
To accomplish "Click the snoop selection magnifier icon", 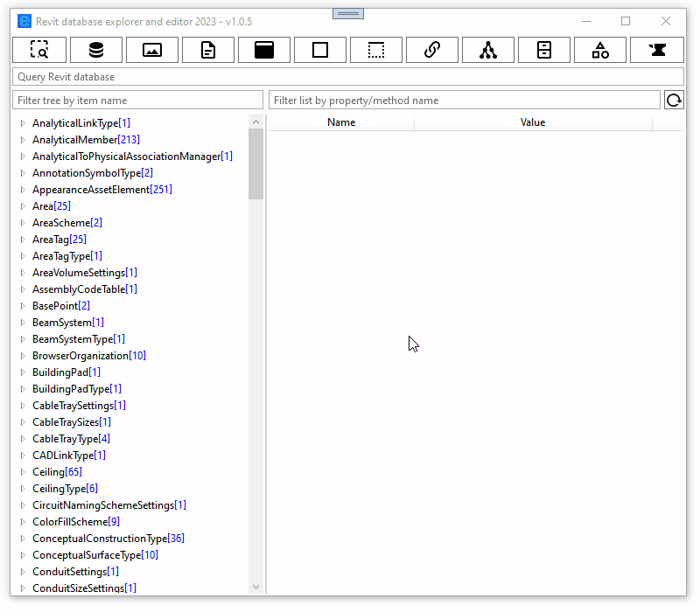I will [x=39, y=50].
